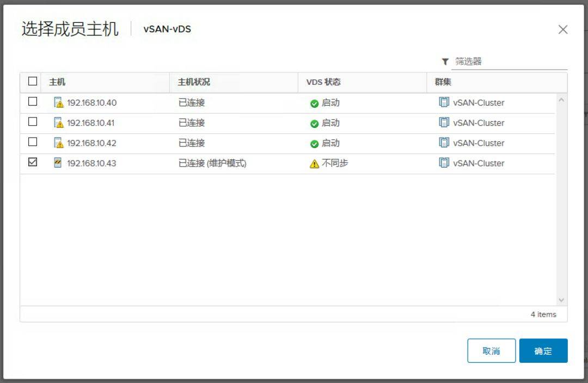Click the scrollbar down arrow
This screenshot has width=588, height=383.
(x=561, y=300)
